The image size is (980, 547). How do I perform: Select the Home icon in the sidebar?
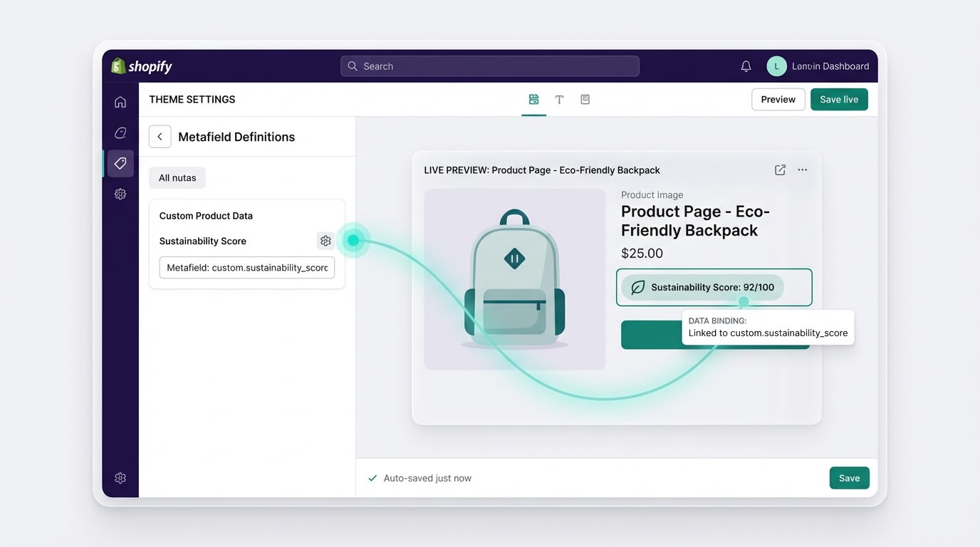(x=120, y=101)
